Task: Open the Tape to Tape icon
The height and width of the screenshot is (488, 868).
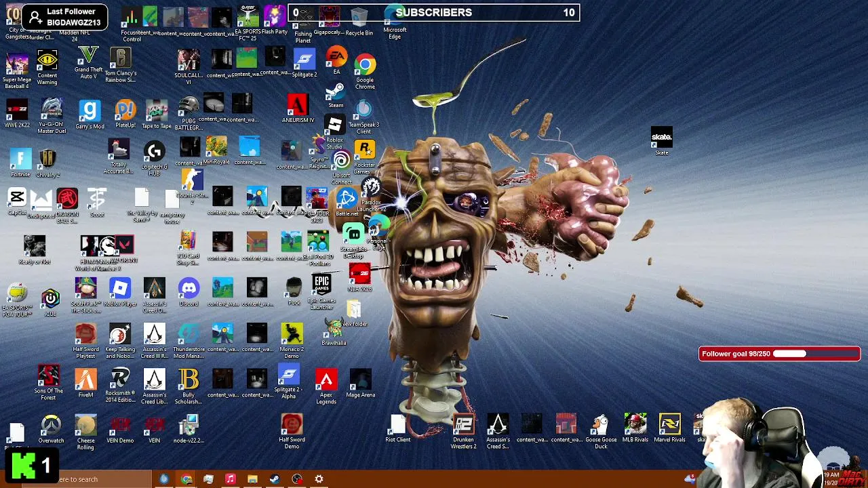Action: (157, 114)
